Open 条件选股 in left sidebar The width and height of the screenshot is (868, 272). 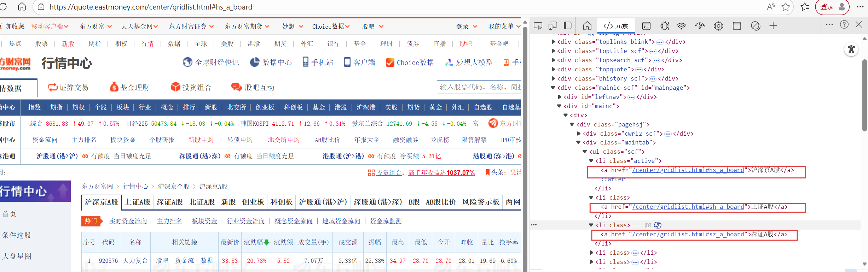pyautogui.click(x=17, y=235)
